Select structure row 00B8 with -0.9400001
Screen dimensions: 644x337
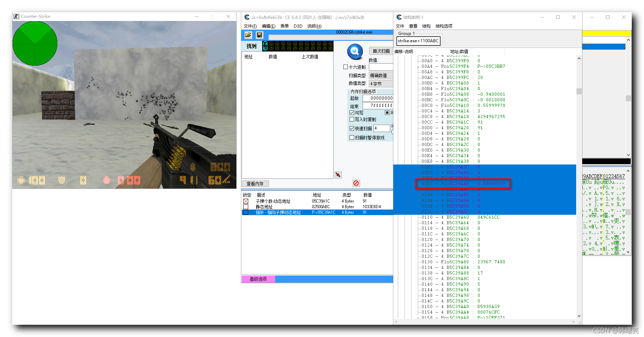463,94
